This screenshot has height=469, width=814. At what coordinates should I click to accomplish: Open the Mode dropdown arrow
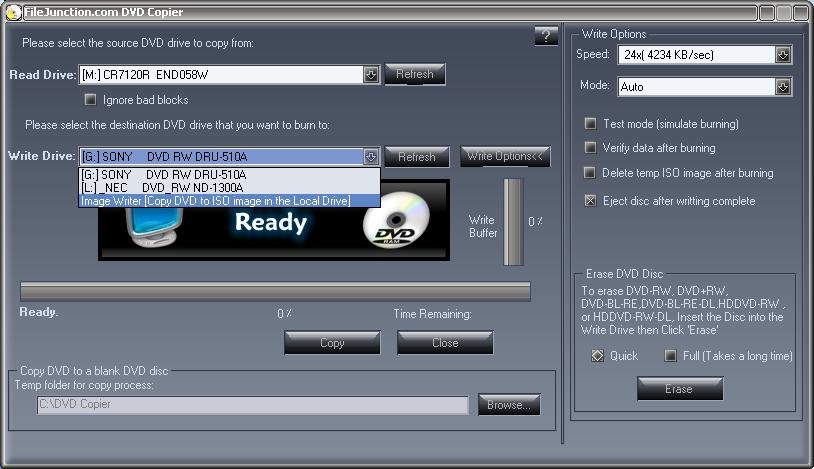tap(783, 87)
